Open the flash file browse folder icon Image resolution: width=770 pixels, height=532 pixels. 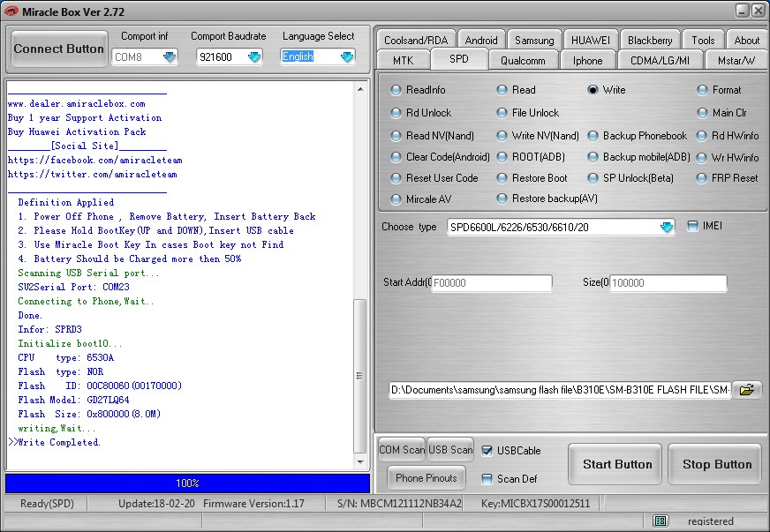pyautogui.click(x=746, y=390)
